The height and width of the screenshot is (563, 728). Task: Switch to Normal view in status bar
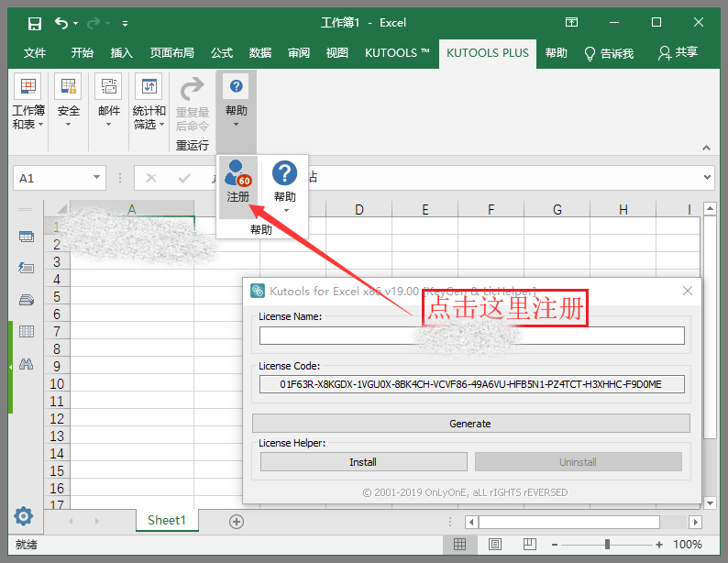click(459, 545)
